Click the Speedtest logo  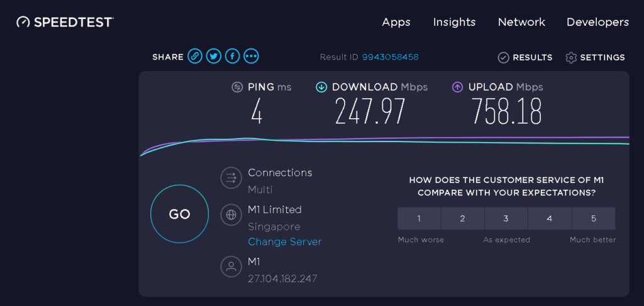coord(65,22)
